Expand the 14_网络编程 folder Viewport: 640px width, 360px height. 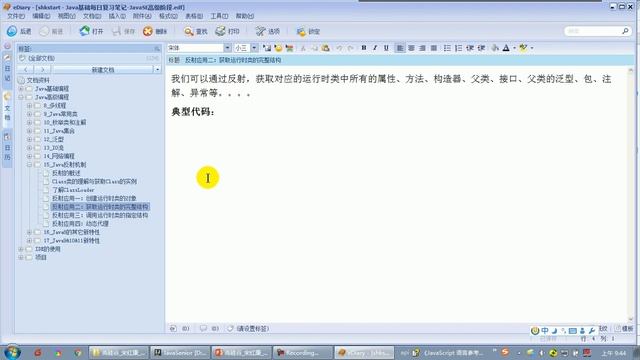tap(29, 156)
